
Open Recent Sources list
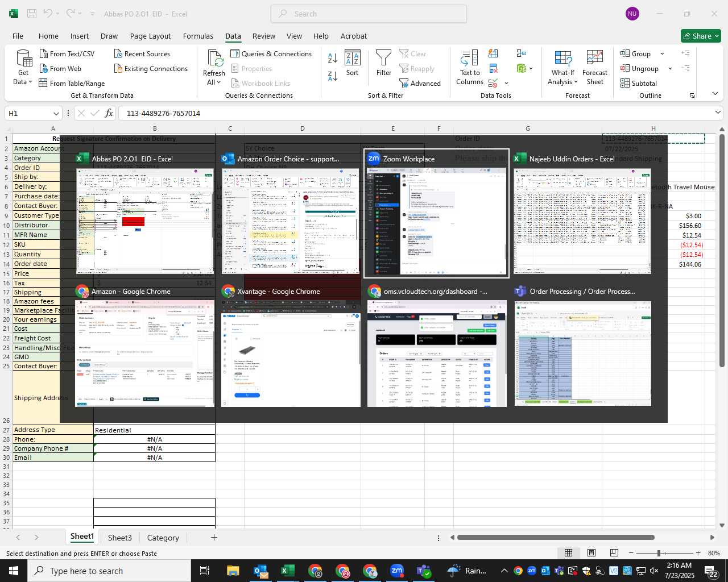[x=142, y=53]
